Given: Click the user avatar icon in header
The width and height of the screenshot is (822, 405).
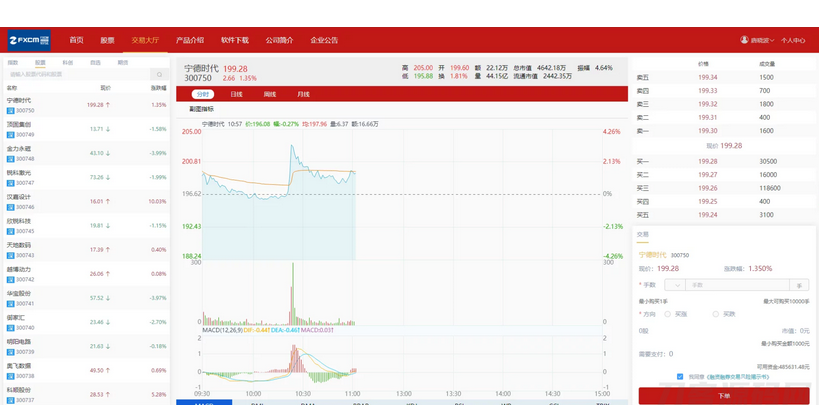Looking at the screenshot, I should pos(744,40).
